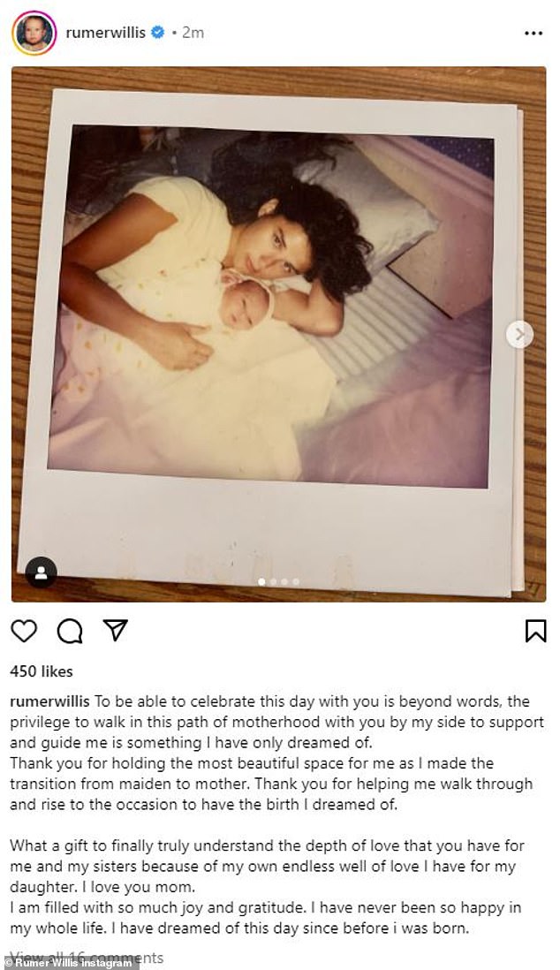Click the Rumer Willis instagram credit label

click(x=69, y=963)
